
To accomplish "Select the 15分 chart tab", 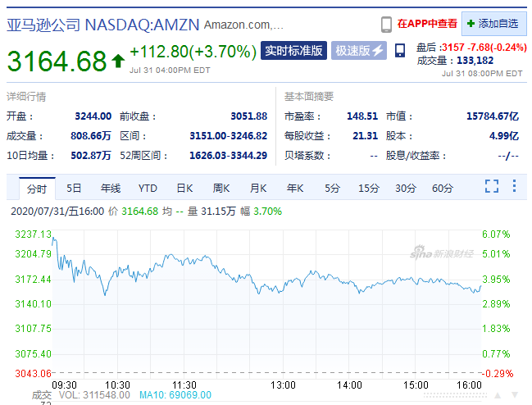I will coord(368,189).
